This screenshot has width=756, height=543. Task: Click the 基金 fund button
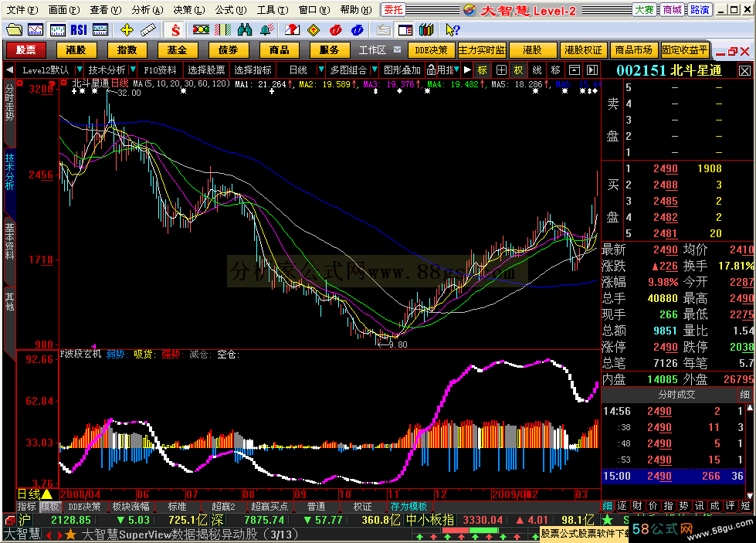(177, 49)
